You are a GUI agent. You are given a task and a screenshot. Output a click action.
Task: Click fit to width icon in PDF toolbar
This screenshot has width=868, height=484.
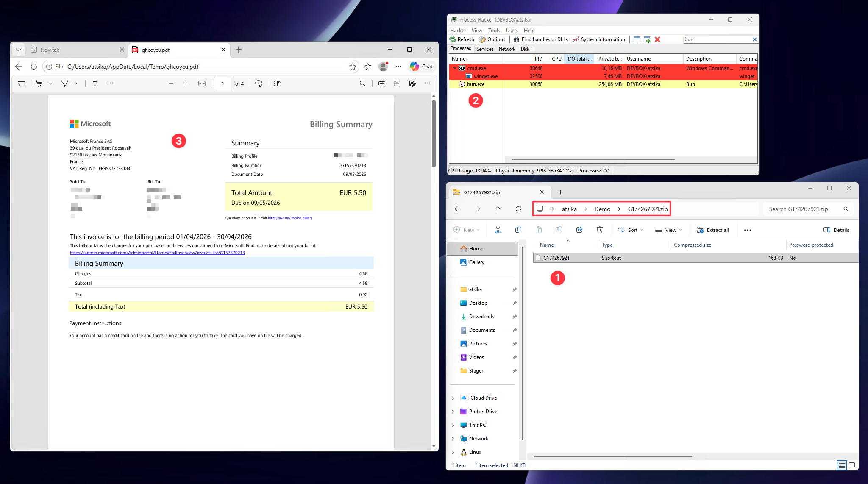pos(202,83)
